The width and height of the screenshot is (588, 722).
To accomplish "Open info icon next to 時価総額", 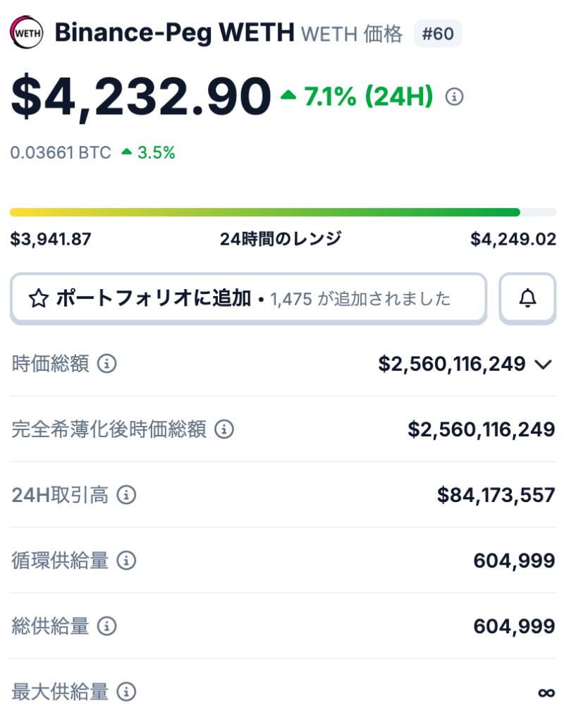I will pos(106,364).
